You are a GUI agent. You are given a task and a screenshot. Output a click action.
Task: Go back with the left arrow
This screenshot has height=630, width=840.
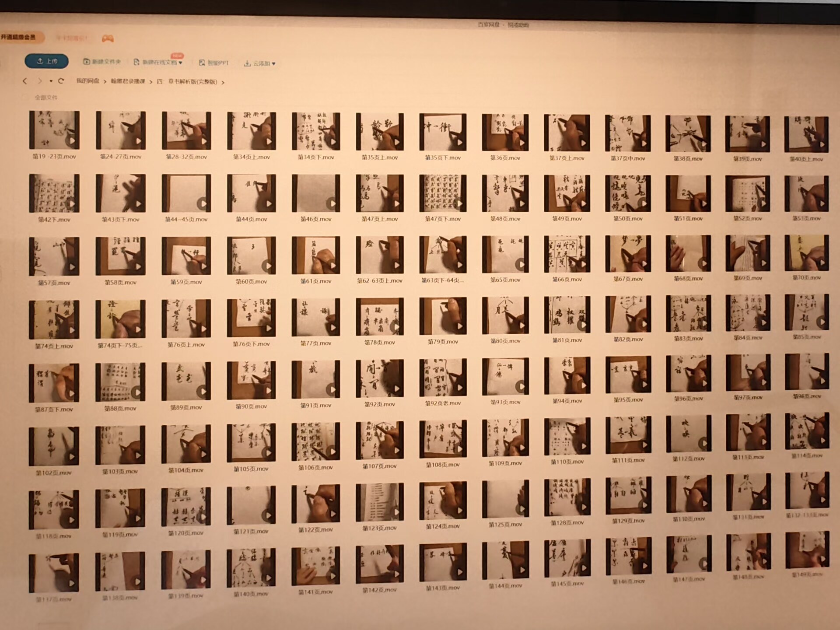pyautogui.click(x=25, y=81)
